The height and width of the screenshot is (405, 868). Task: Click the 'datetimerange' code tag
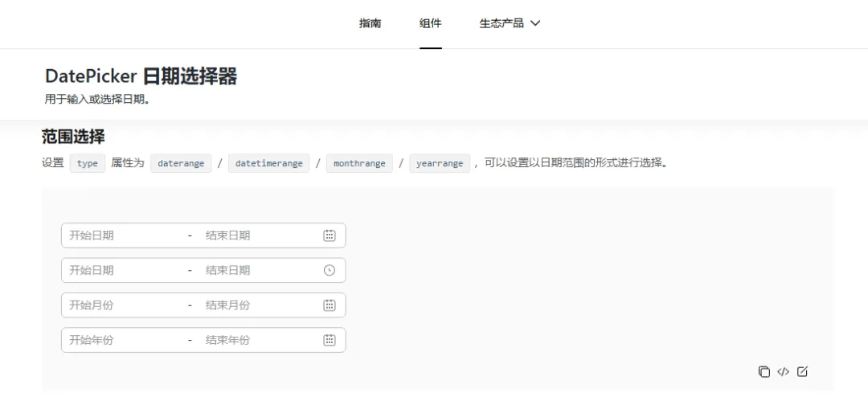click(x=269, y=164)
